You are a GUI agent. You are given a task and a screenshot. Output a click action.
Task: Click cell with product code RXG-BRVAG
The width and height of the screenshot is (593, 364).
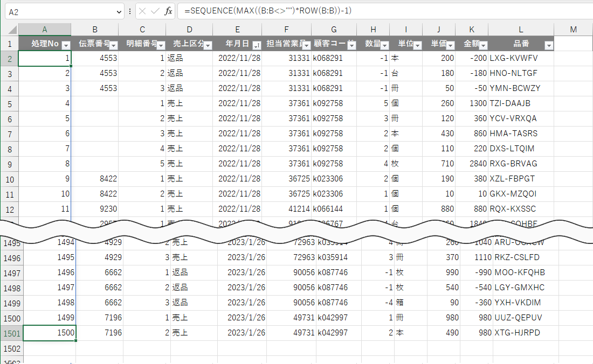tap(521, 164)
